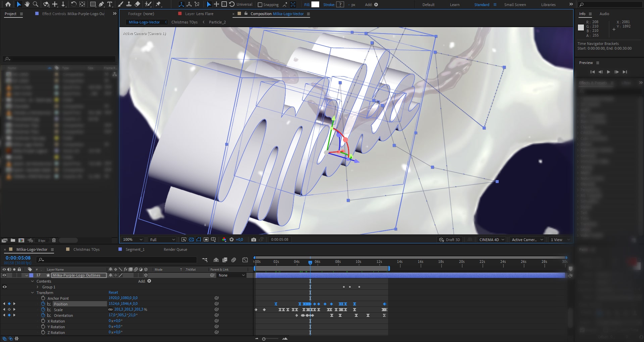Open the composition flowchart icon in timeline
This screenshot has width=644, height=342.
pos(205,260)
